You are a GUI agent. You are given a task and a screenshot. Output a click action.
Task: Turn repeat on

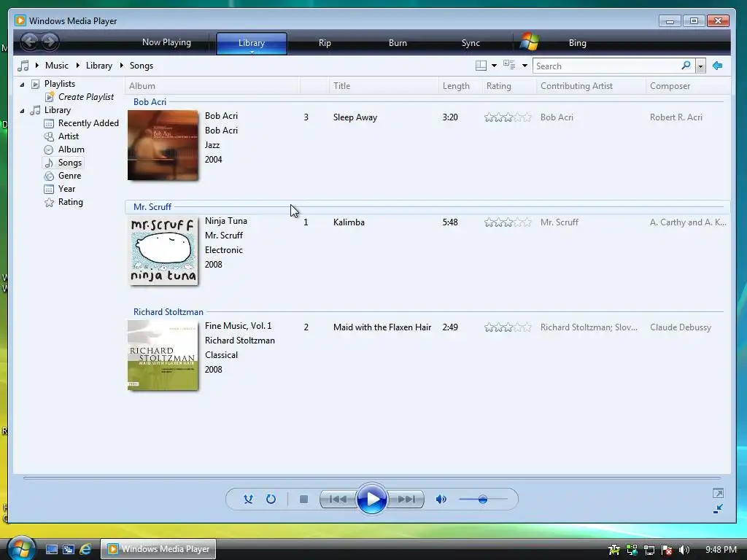pyautogui.click(x=271, y=499)
